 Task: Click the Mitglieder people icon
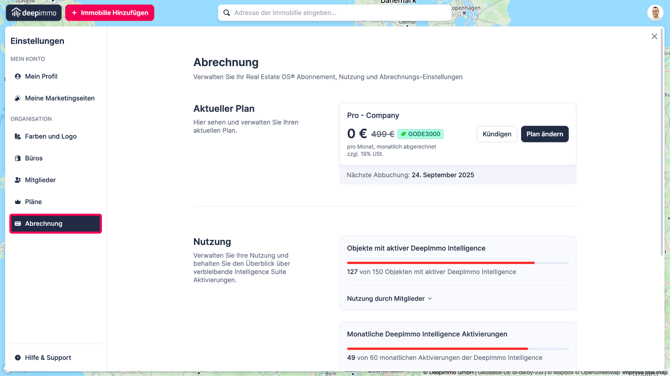(x=18, y=180)
